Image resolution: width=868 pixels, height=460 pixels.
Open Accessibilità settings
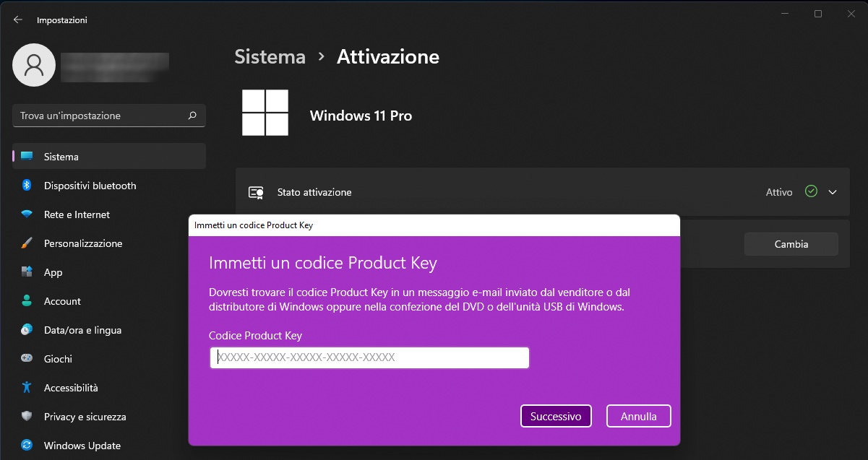click(71, 388)
